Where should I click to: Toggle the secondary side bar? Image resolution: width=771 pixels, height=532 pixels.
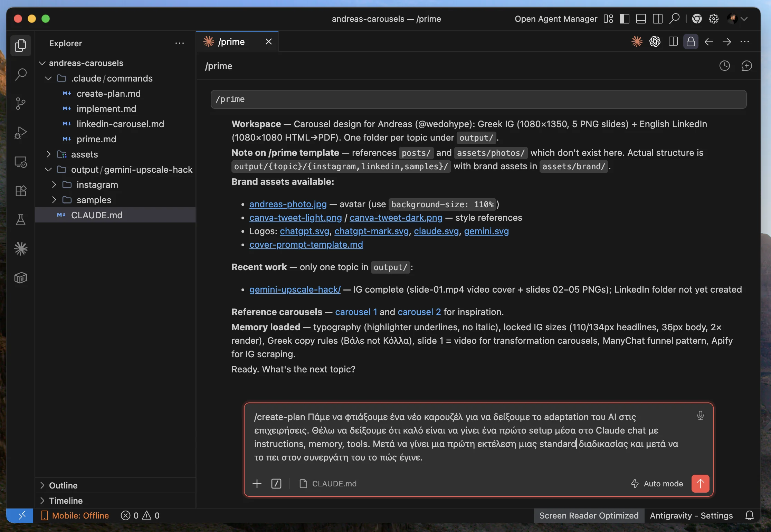pyautogui.click(x=658, y=19)
